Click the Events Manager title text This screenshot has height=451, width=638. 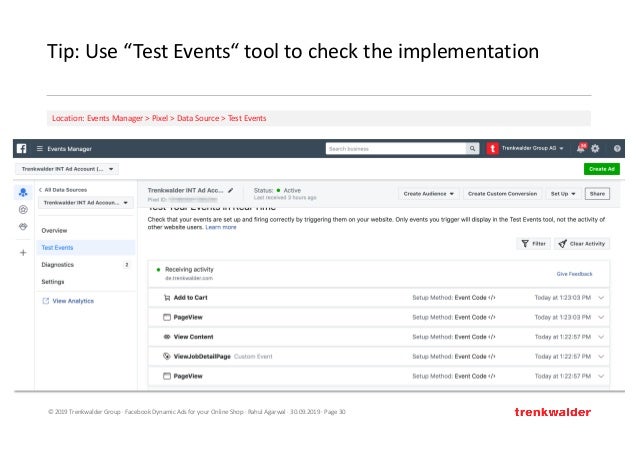point(69,149)
